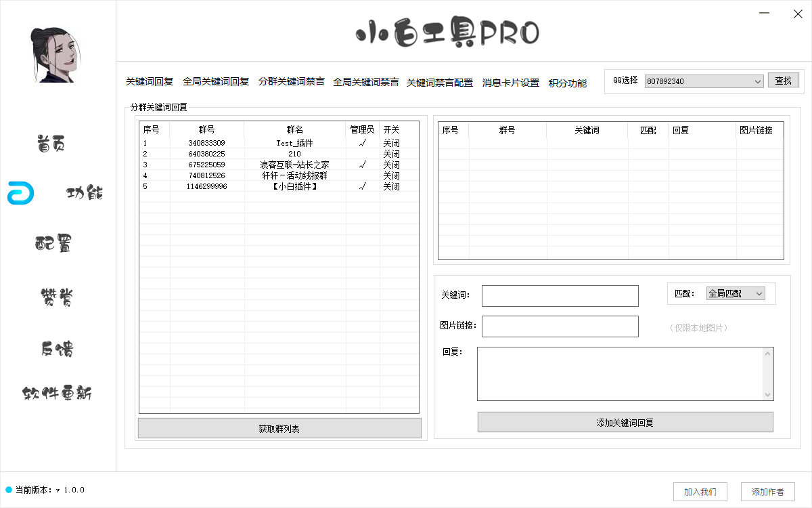This screenshot has width=812, height=508.
Task: Click the 获取群列表 button
Action: pyautogui.click(x=279, y=427)
